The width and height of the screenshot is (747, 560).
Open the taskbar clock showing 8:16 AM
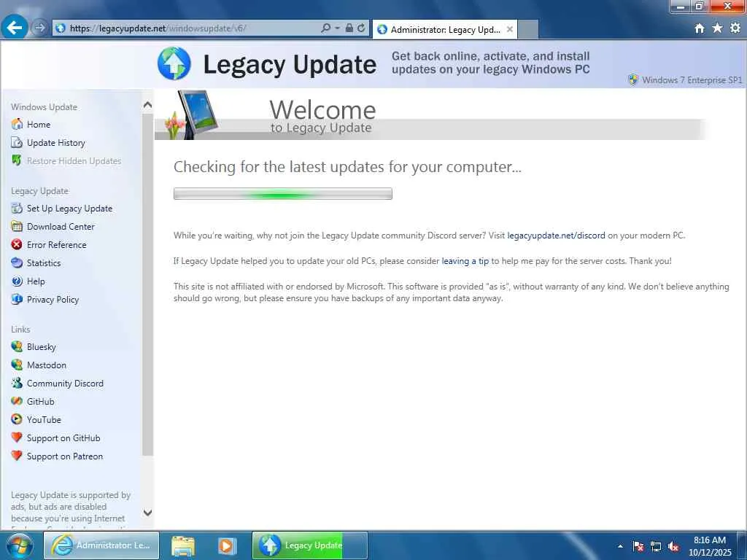tap(709, 546)
